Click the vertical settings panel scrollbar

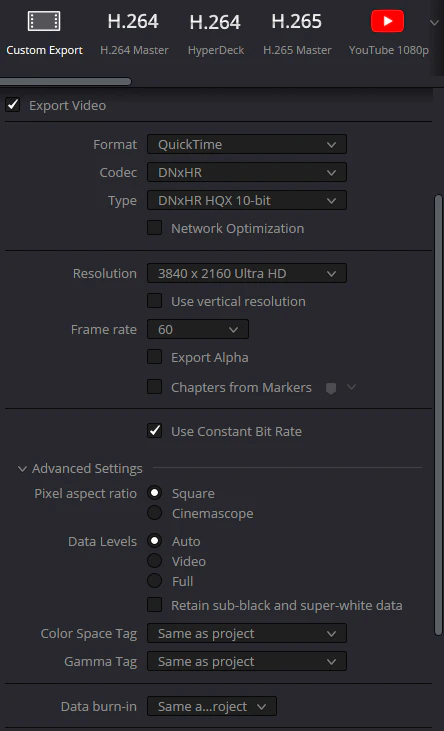pos(438,415)
